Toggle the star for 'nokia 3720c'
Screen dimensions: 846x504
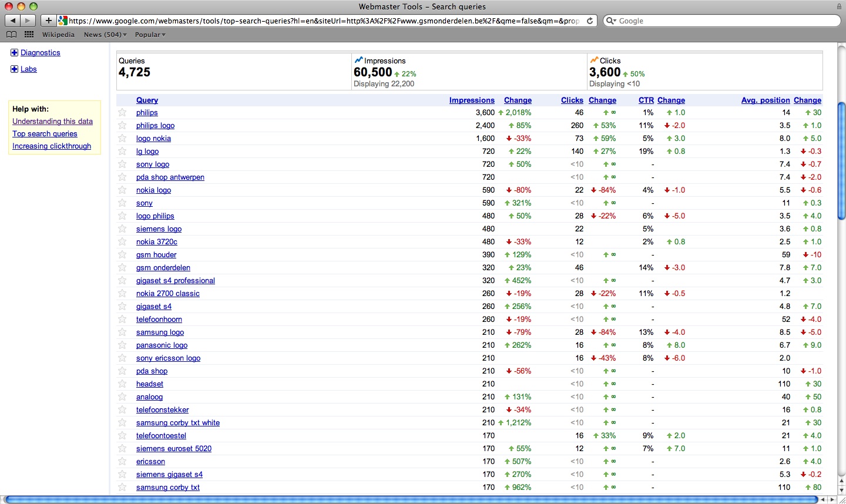122,241
